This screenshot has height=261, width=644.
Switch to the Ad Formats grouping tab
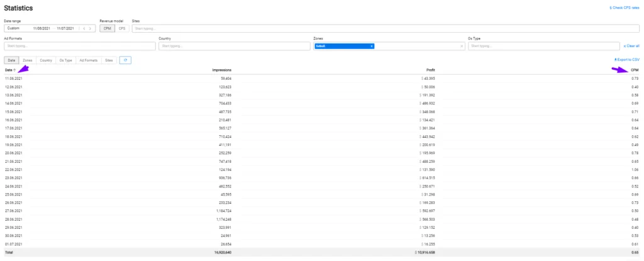pyautogui.click(x=88, y=60)
